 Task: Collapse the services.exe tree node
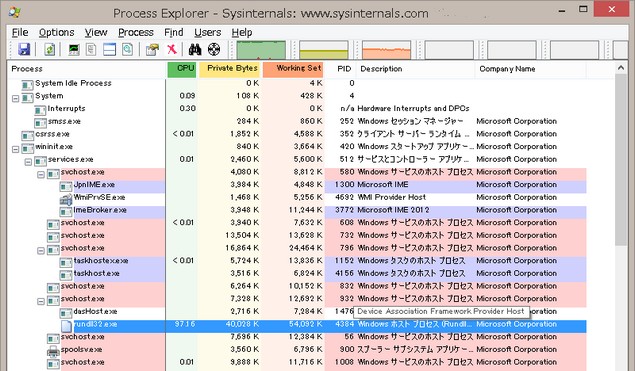coord(28,162)
